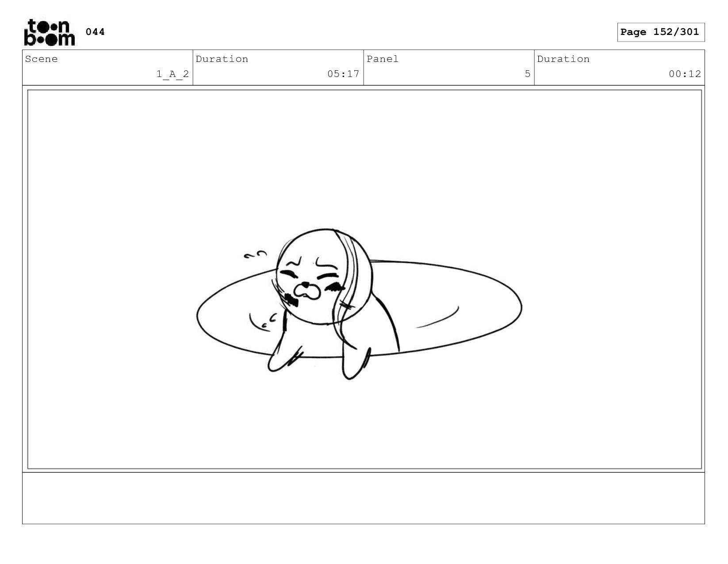Click the empty notes box below panel
Screen dimensions: 728x564
364,498
